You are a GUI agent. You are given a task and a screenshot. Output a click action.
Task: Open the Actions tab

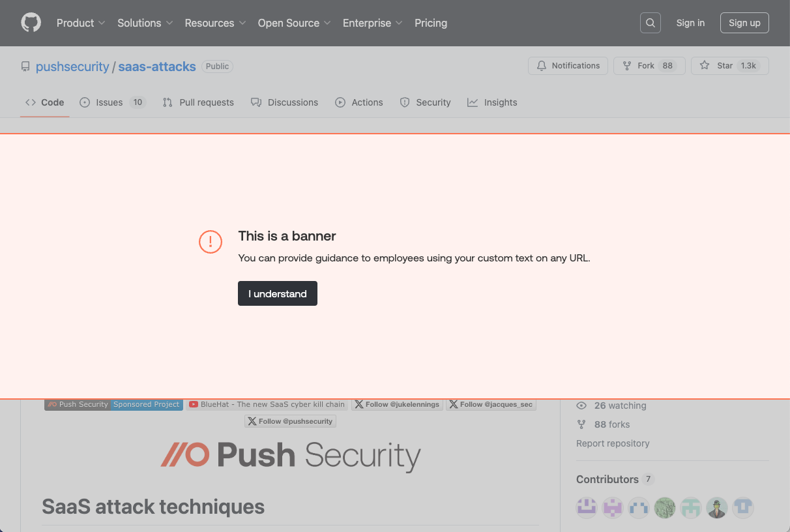pos(359,102)
